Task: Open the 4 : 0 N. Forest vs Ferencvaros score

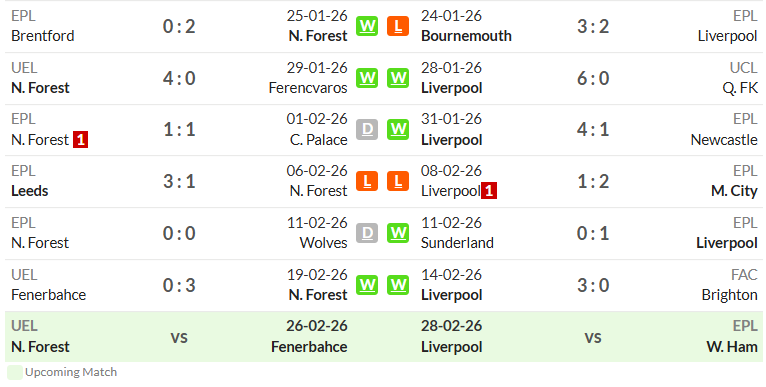Action: [179, 78]
